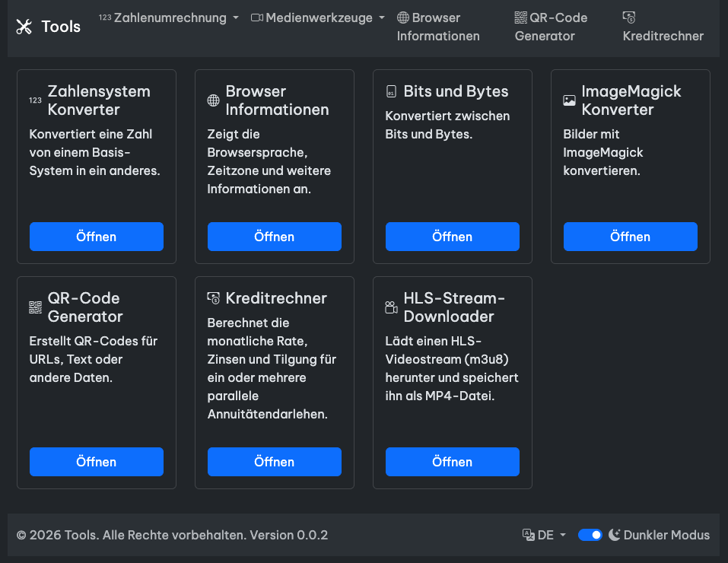Viewport: 728px width, 563px height.
Task: Click the globe icon in the navbar
Action: point(403,17)
